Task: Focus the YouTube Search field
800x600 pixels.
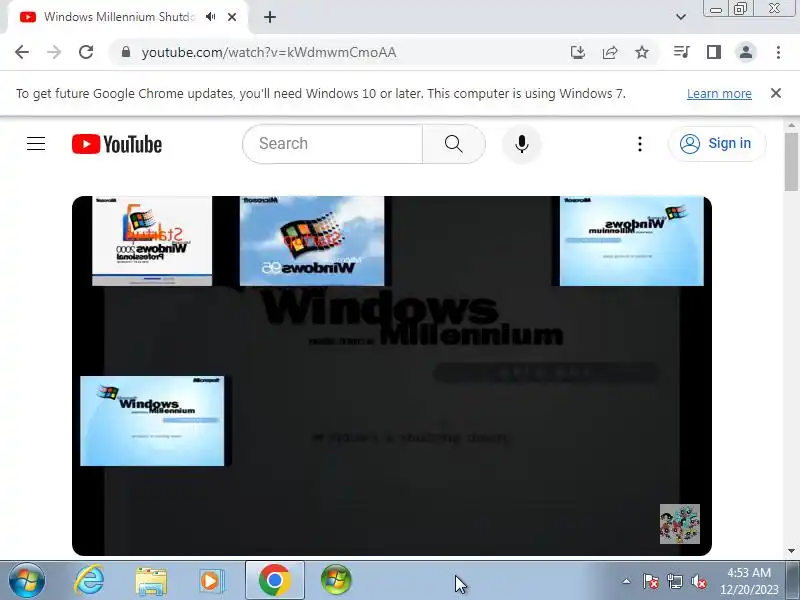Action: coord(333,144)
